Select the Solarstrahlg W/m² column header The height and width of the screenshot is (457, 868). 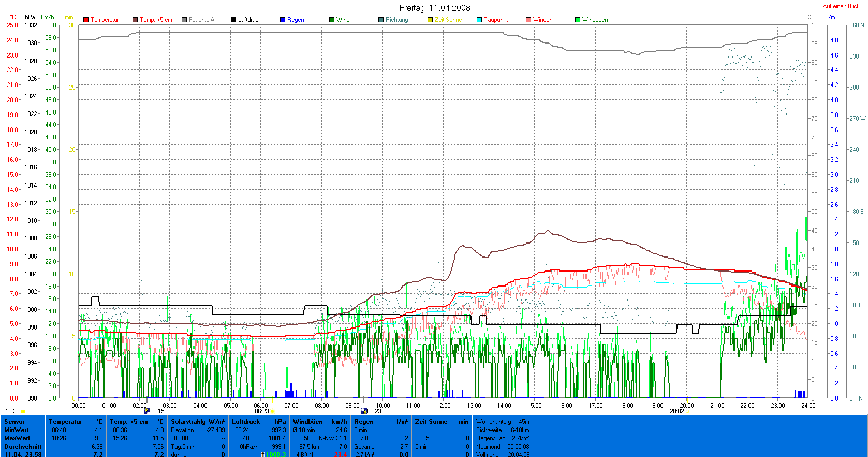click(x=198, y=422)
